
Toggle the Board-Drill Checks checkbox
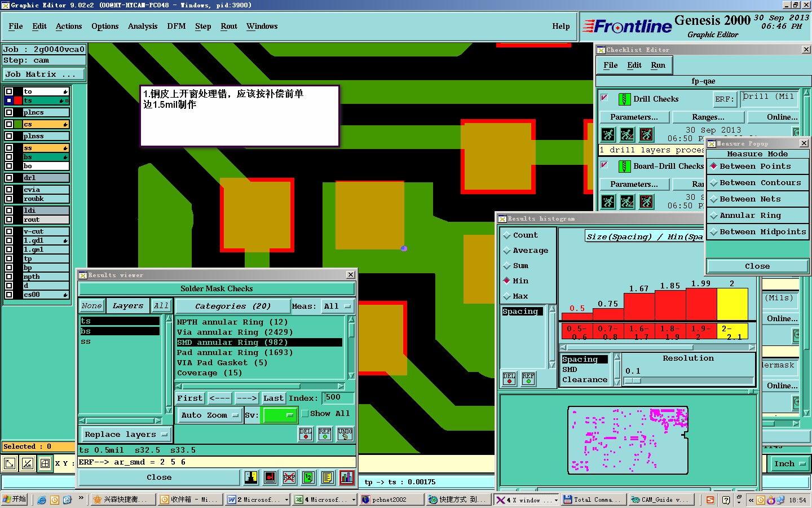pyautogui.click(x=604, y=165)
